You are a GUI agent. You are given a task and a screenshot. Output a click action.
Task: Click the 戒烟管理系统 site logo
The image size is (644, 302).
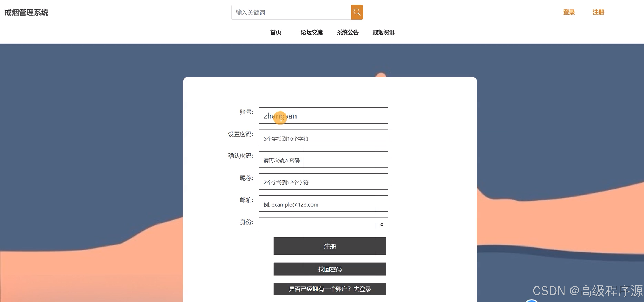(26, 13)
